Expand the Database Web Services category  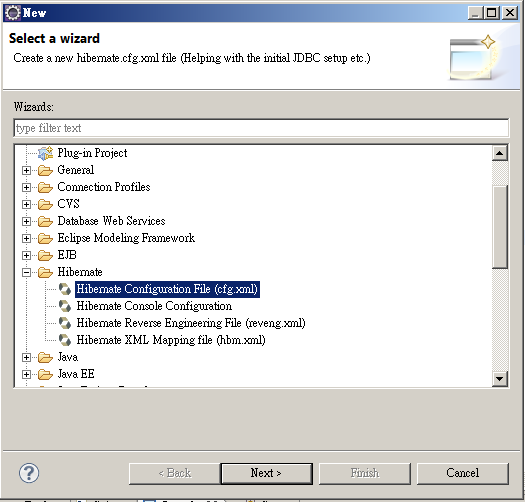point(26,221)
